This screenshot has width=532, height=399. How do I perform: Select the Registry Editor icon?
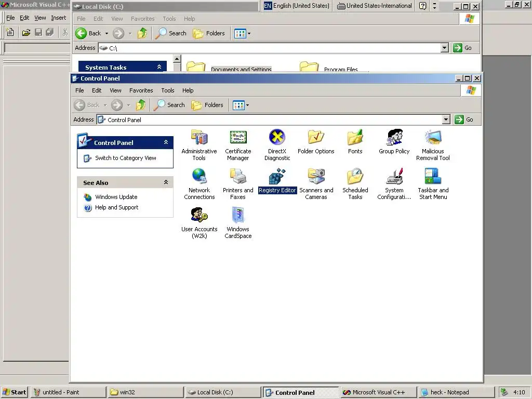tap(277, 177)
